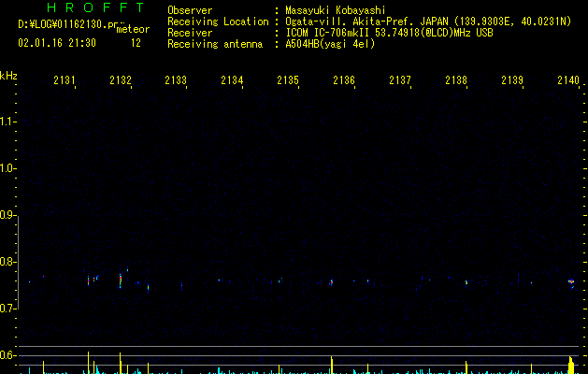
Task: Click the bright meteor echo at 2140
Action: click(571, 282)
